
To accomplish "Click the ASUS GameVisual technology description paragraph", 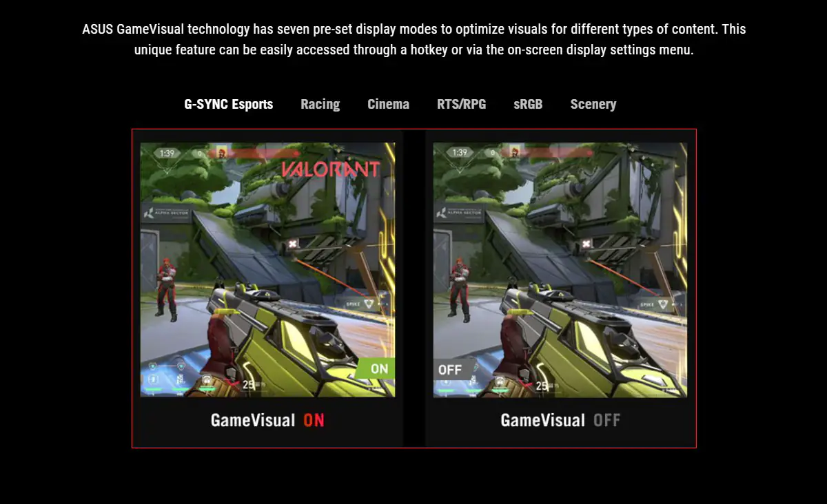I will tap(413, 40).
